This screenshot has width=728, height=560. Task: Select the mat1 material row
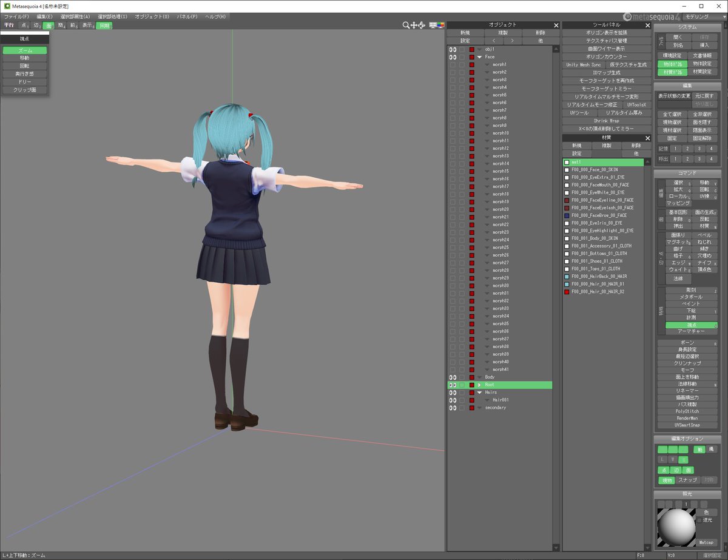[603, 162]
